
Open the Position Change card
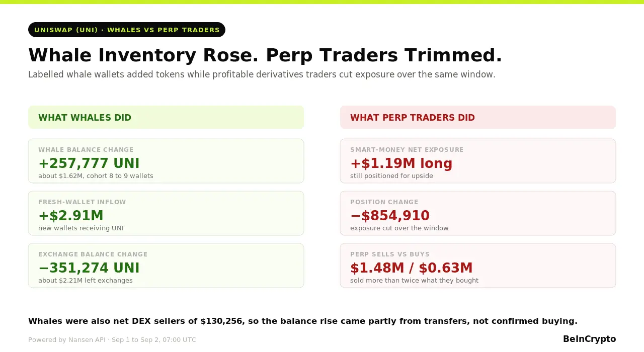[x=478, y=213]
